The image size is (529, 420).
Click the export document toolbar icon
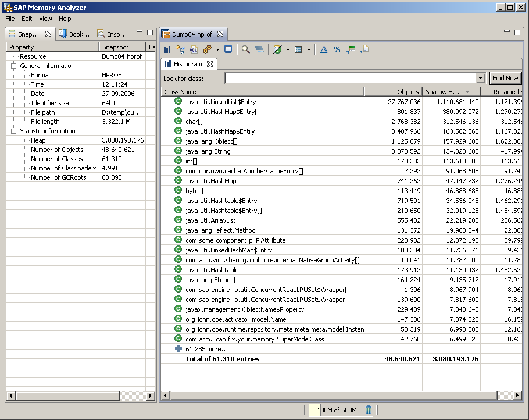(364, 49)
